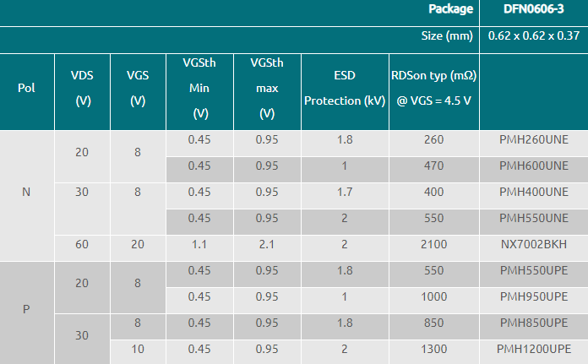588x364 pixels.
Task: Open the NX7002BKH product link
Action: point(534,244)
